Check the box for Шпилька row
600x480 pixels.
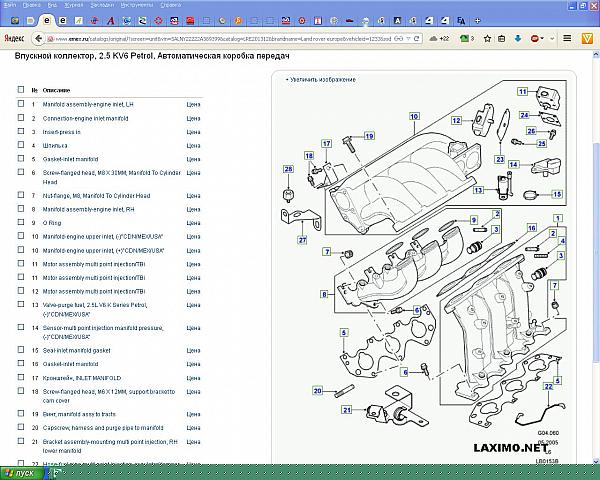(21, 145)
